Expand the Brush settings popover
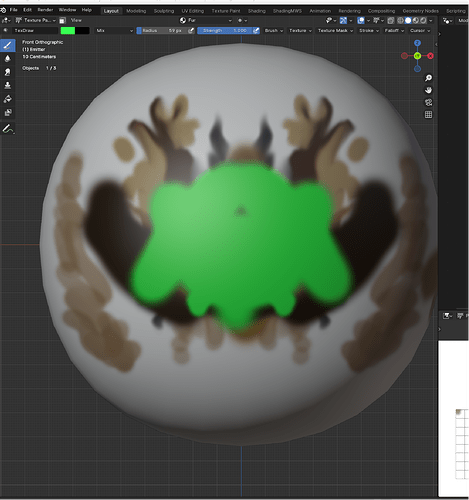 point(274,31)
